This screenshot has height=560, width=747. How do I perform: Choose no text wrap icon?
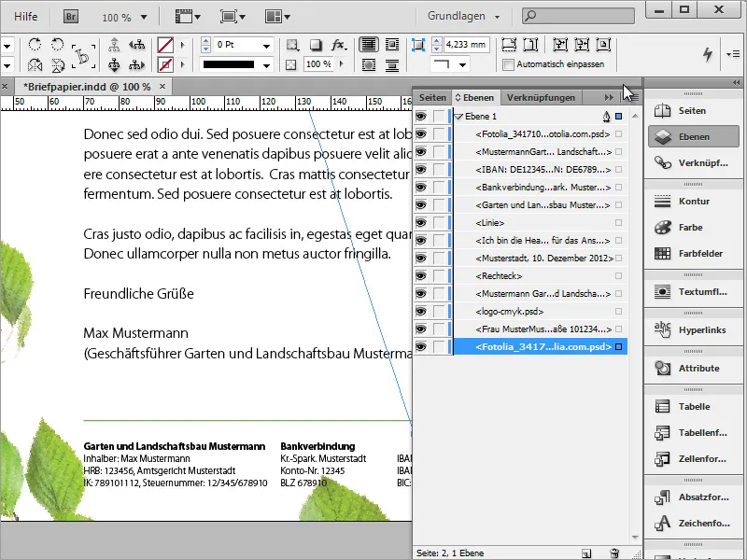point(369,45)
